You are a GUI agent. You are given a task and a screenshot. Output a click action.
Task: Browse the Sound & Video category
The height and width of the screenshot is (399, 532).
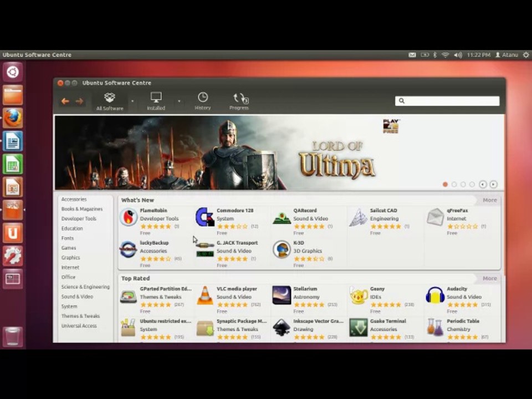click(77, 296)
